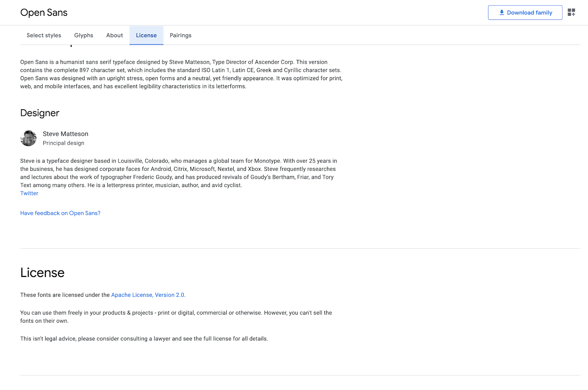Click the paragraph beginning 'Open Sans is a humanist'
The height and width of the screenshot is (390, 588).
point(181,74)
